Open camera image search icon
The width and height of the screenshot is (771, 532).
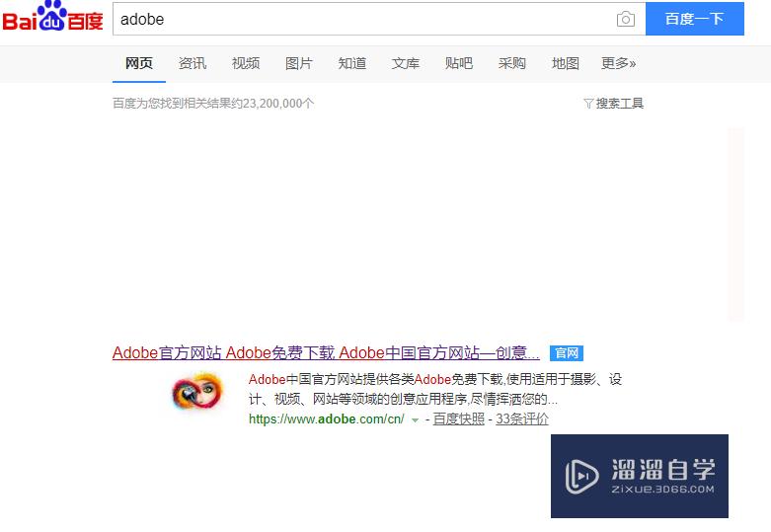coord(626,19)
